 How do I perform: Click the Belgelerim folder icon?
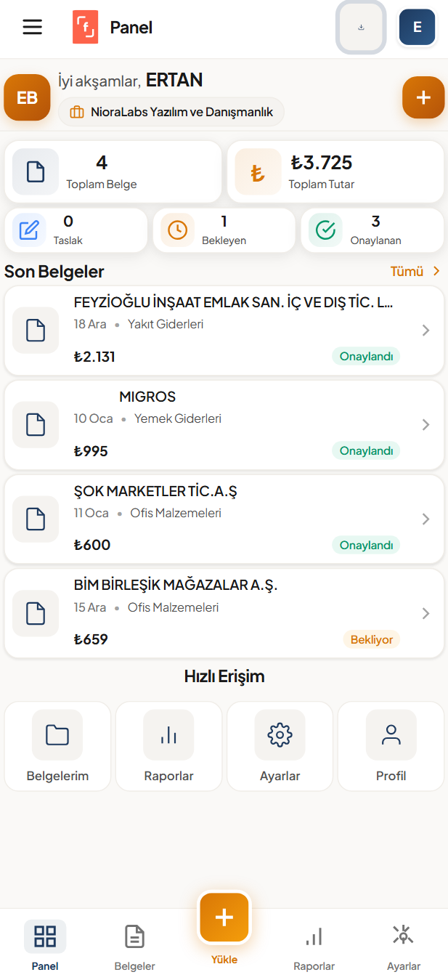coord(57,735)
